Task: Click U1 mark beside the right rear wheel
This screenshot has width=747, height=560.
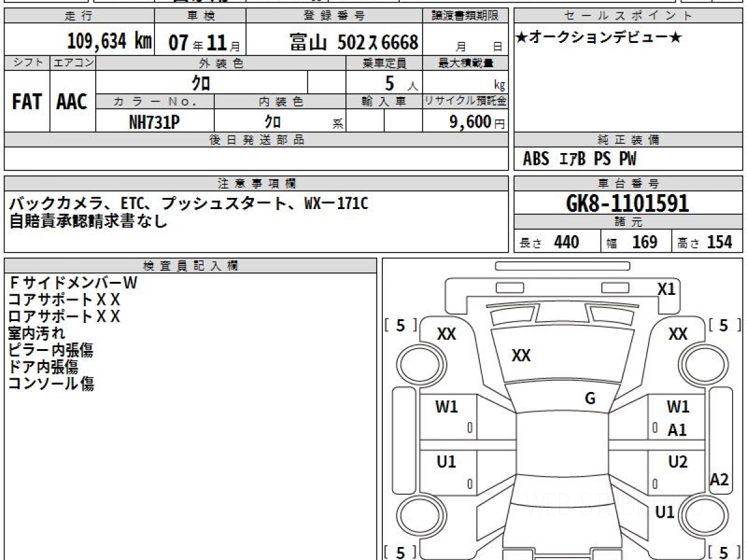Action: pyautogui.click(x=665, y=513)
